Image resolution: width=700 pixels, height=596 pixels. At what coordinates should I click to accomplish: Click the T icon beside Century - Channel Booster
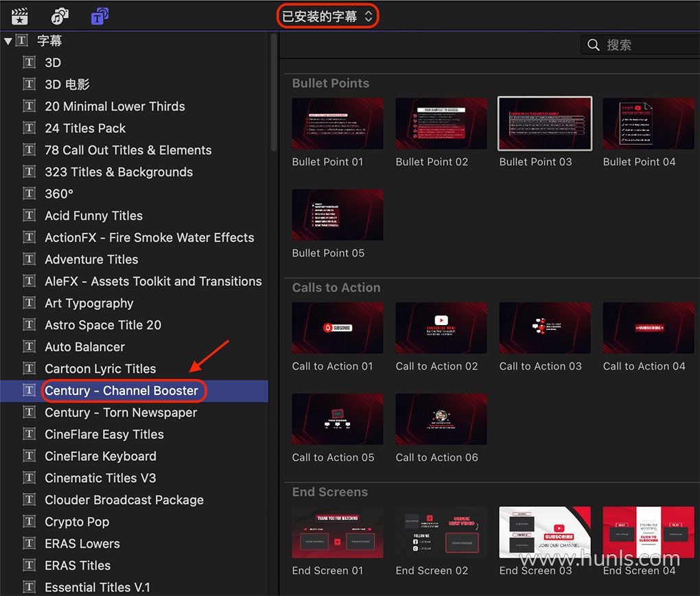coord(29,390)
